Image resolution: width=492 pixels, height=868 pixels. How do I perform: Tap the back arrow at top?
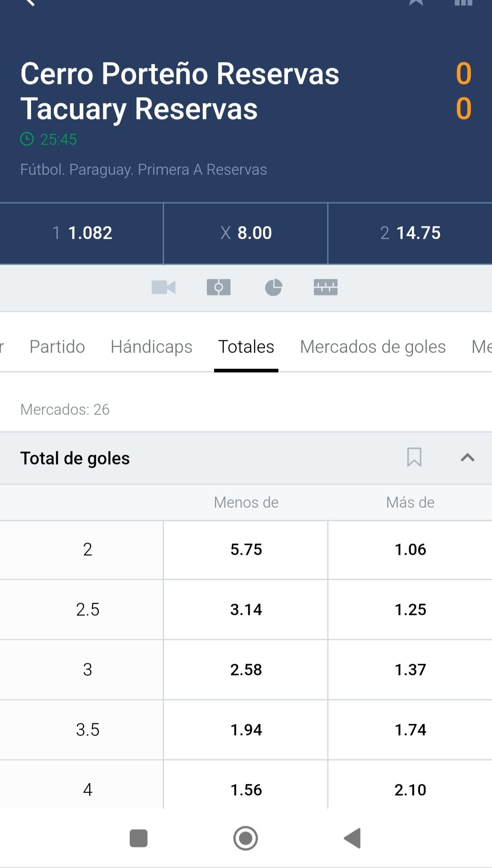tap(29, 2)
